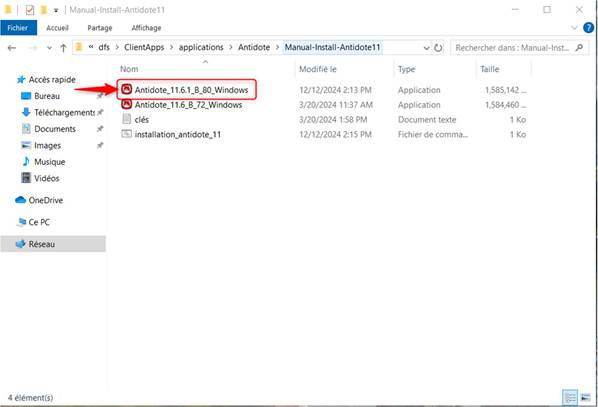
Task: Select the Affichage tab
Action: [x=146, y=28]
